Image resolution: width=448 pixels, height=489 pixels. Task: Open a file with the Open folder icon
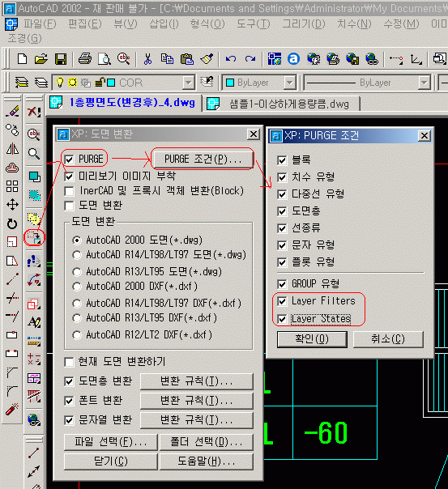click(x=41, y=58)
